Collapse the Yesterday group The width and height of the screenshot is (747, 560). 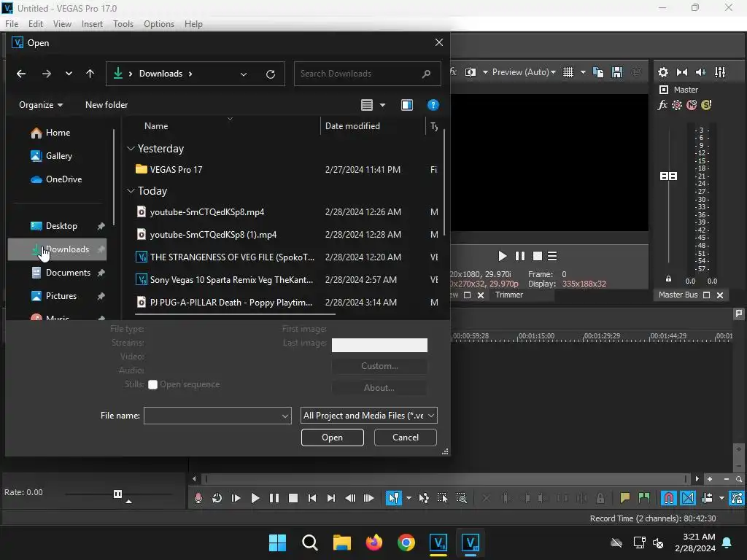click(131, 149)
